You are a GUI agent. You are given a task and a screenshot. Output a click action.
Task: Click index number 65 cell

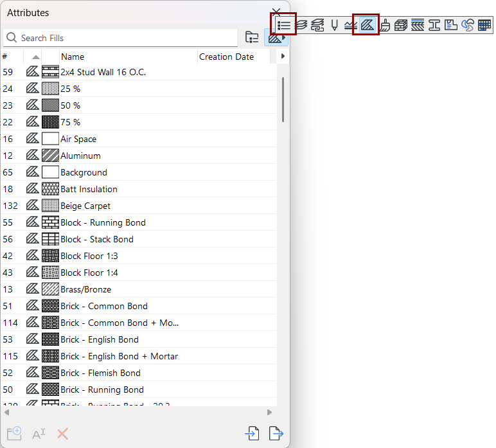click(x=8, y=172)
